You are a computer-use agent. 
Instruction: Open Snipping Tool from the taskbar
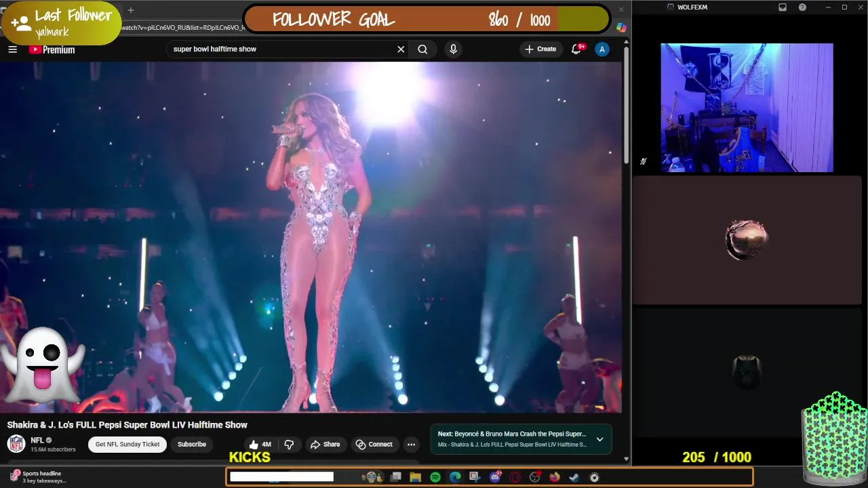[475, 477]
